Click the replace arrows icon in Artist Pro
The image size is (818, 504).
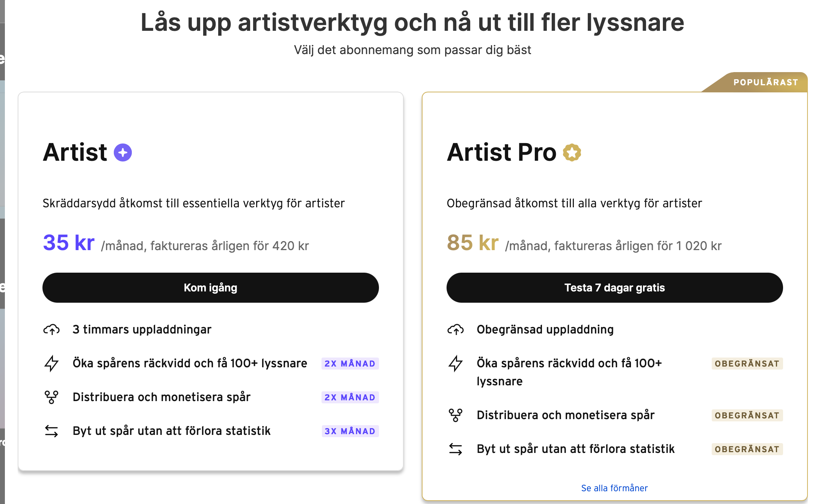pos(456,449)
